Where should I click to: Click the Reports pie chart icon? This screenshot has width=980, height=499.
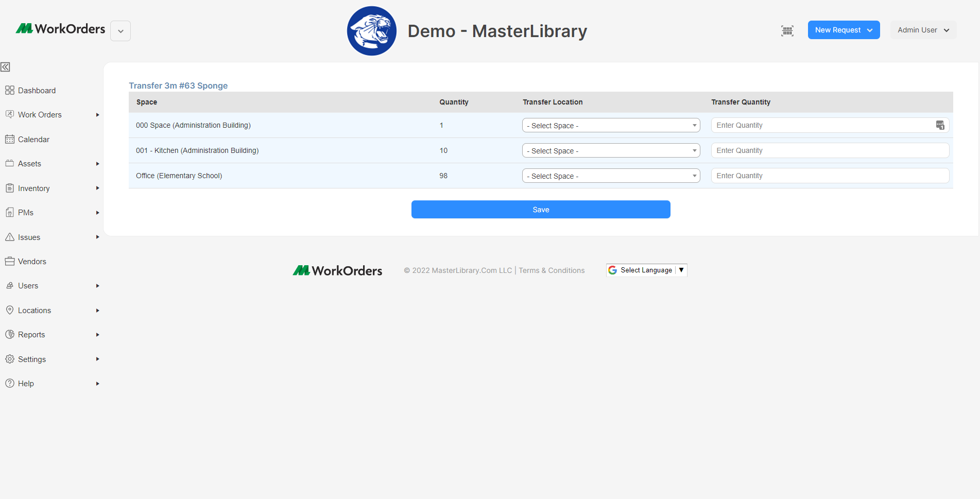pos(9,334)
